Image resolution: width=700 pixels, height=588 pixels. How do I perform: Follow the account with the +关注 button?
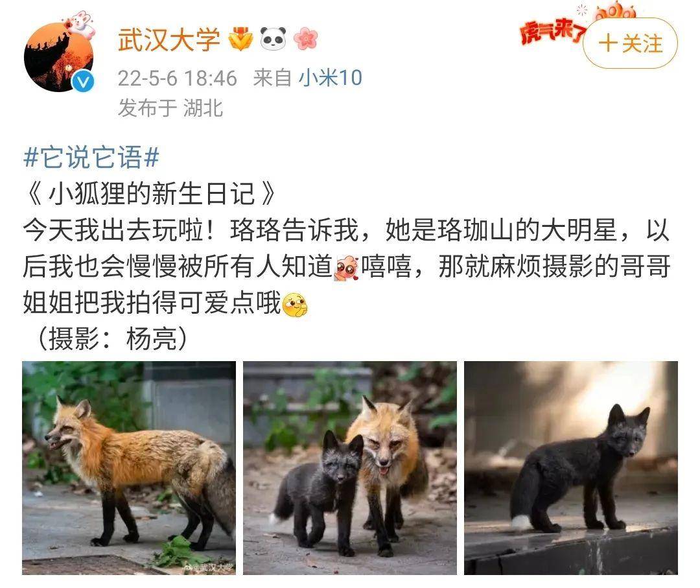[630, 43]
